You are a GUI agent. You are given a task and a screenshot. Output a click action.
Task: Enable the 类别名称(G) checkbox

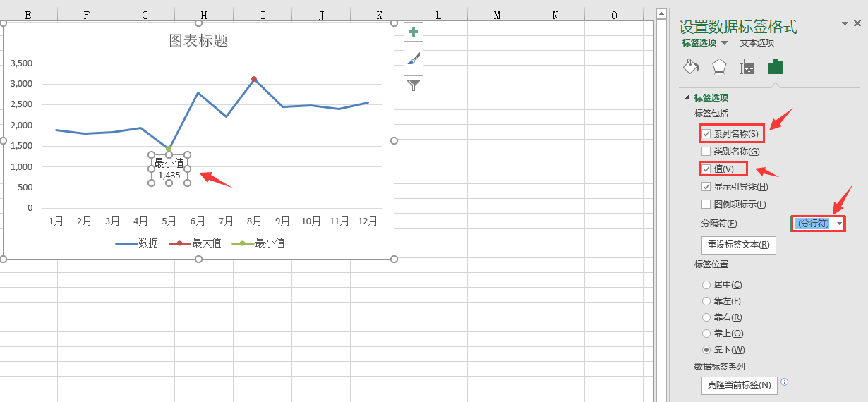tap(706, 151)
